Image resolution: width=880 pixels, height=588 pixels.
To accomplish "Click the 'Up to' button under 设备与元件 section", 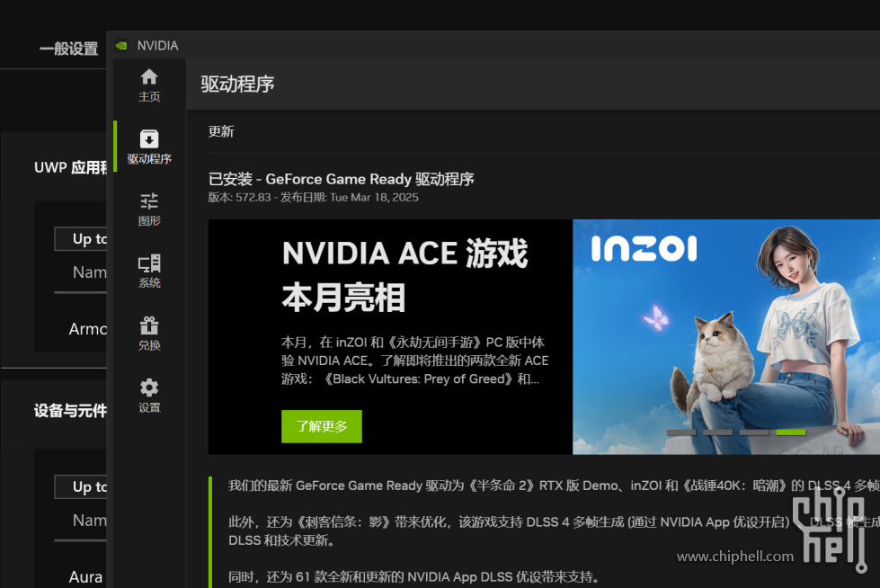I will (x=81, y=487).
